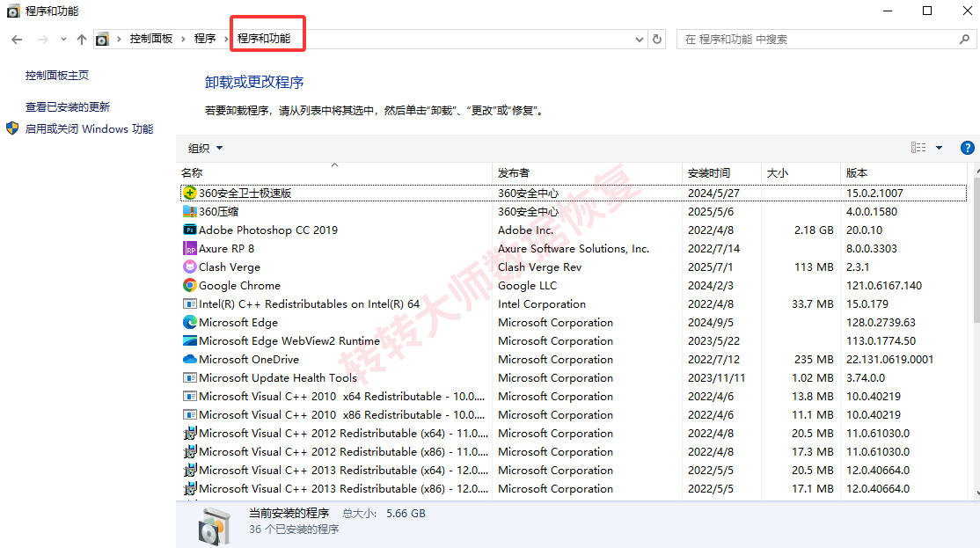Viewport: 980px width, 548px height.
Task: Open the address bar history dropdown
Action: pyautogui.click(x=640, y=40)
